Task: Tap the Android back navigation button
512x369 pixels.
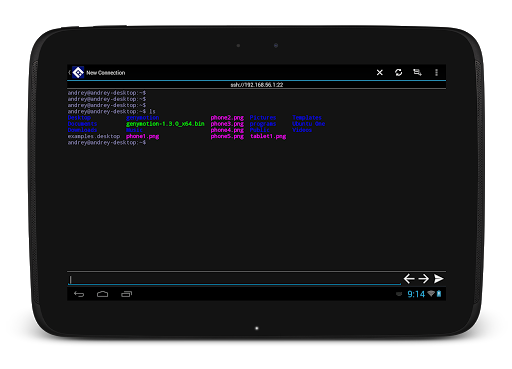Action: pyautogui.click(x=79, y=294)
